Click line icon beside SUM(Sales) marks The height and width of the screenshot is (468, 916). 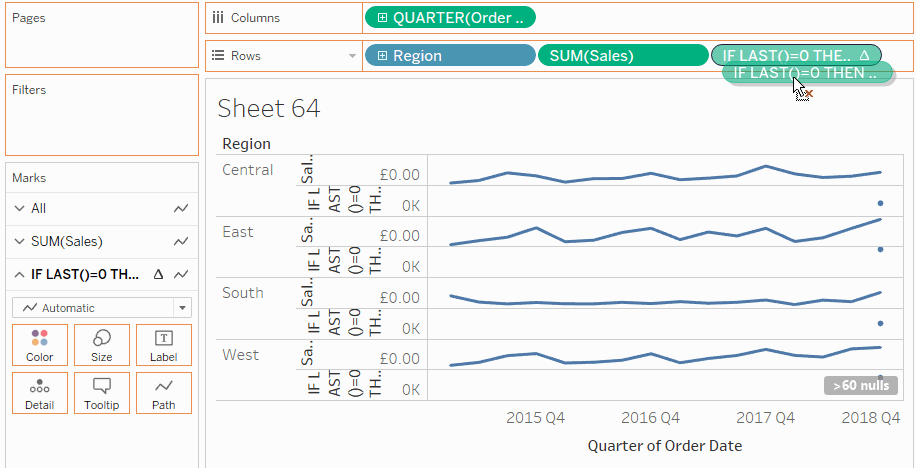(181, 241)
